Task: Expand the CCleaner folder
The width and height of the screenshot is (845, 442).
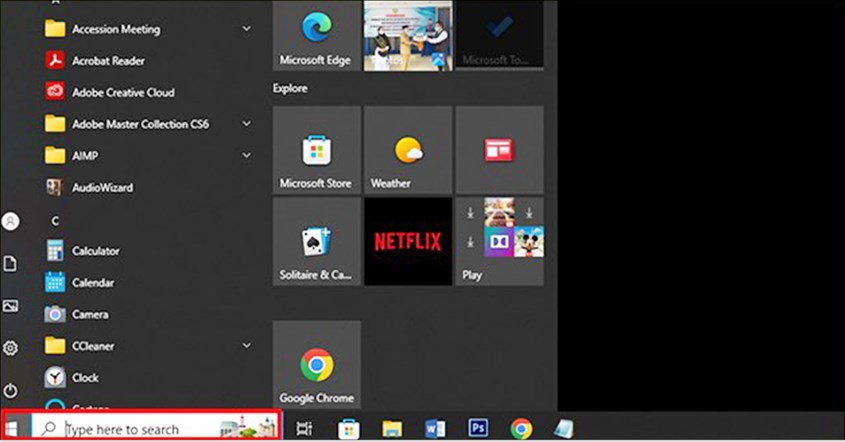Action: click(246, 346)
